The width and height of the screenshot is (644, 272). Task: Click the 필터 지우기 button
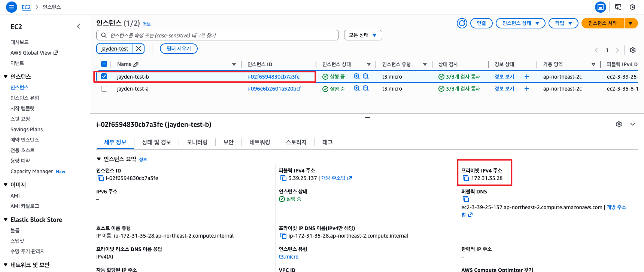(x=179, y=49)
